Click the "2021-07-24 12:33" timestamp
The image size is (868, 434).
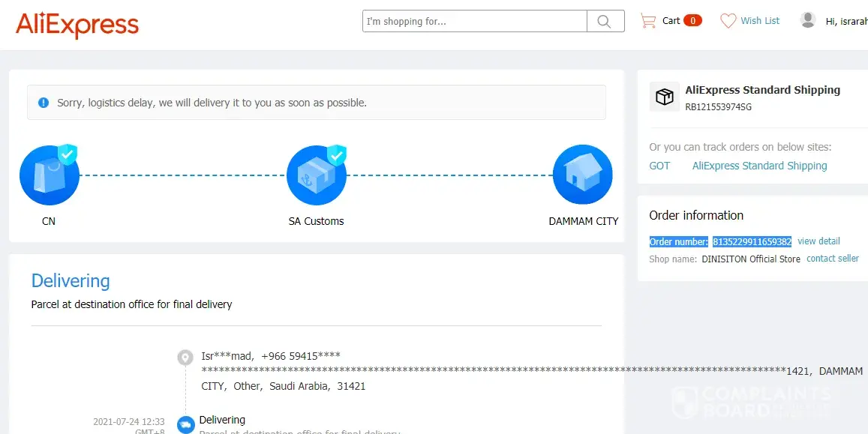129,422
